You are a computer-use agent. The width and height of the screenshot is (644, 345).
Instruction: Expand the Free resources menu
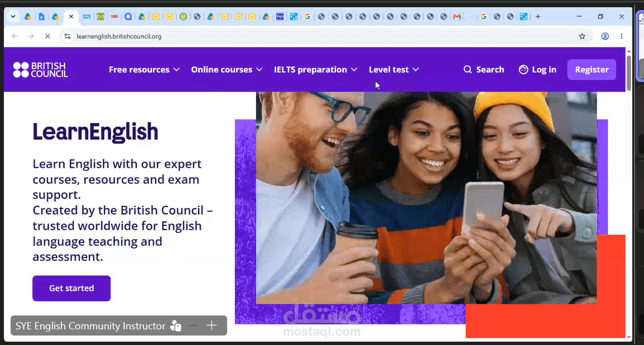click(144, 70)
